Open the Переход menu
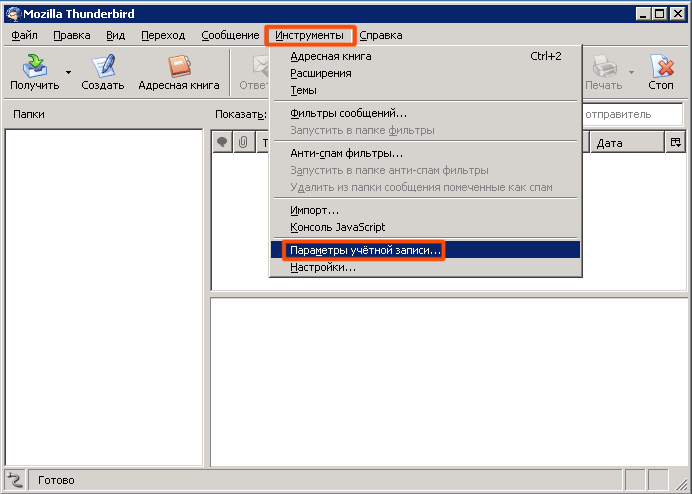This screenshot has width=692, height=494. (163, 35)
